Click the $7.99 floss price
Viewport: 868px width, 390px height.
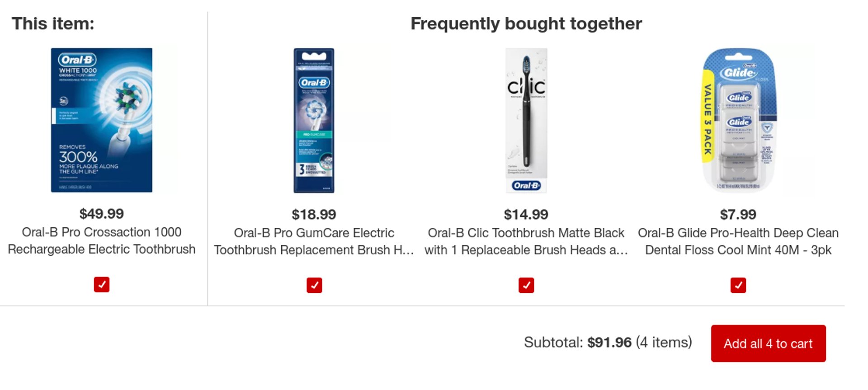tap(738, 215)
